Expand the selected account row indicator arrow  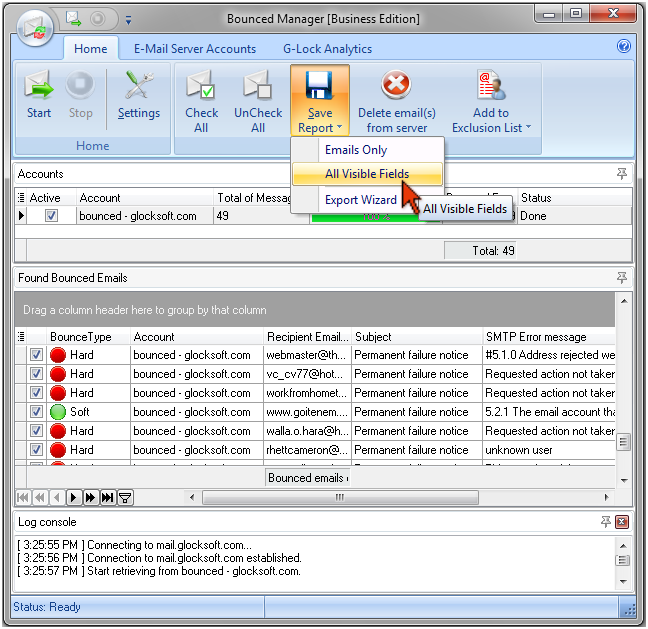pos(21,215)
